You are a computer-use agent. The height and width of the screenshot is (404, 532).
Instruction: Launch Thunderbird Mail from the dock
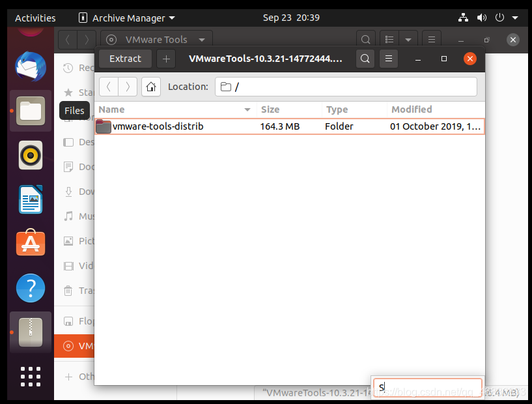[31, 66]
